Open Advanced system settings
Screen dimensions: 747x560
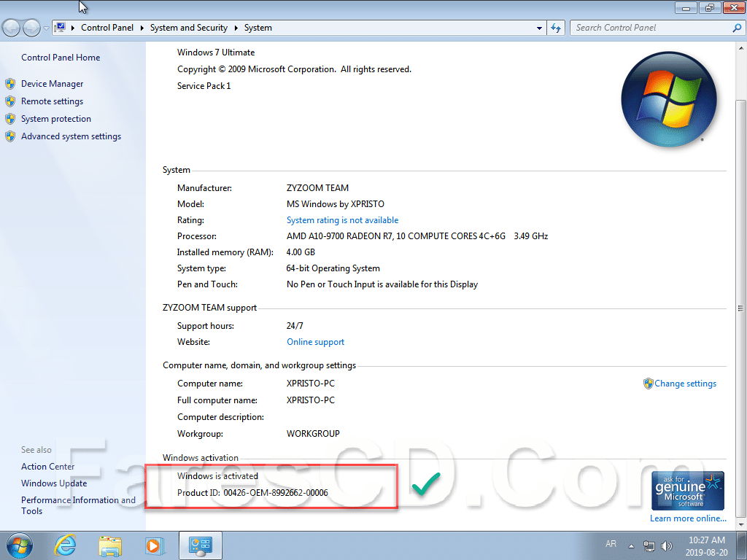click(x=71, y=136)
